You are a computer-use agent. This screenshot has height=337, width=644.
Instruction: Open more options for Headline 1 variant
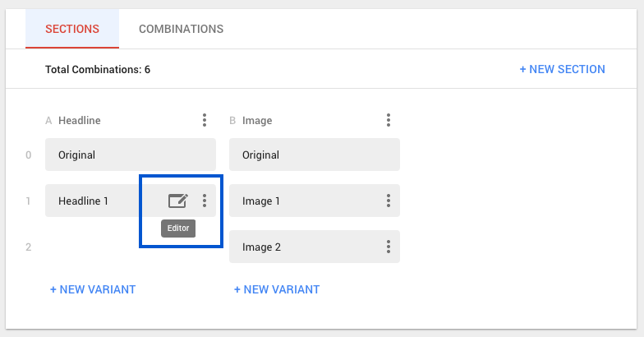(205, 201)
